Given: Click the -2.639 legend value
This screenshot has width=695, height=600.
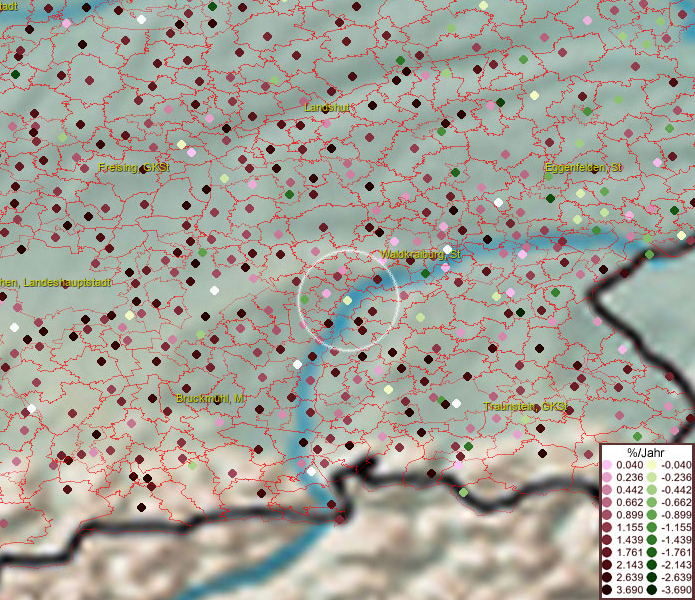Looking at the screenshot, I should click(x=676, y=577).
